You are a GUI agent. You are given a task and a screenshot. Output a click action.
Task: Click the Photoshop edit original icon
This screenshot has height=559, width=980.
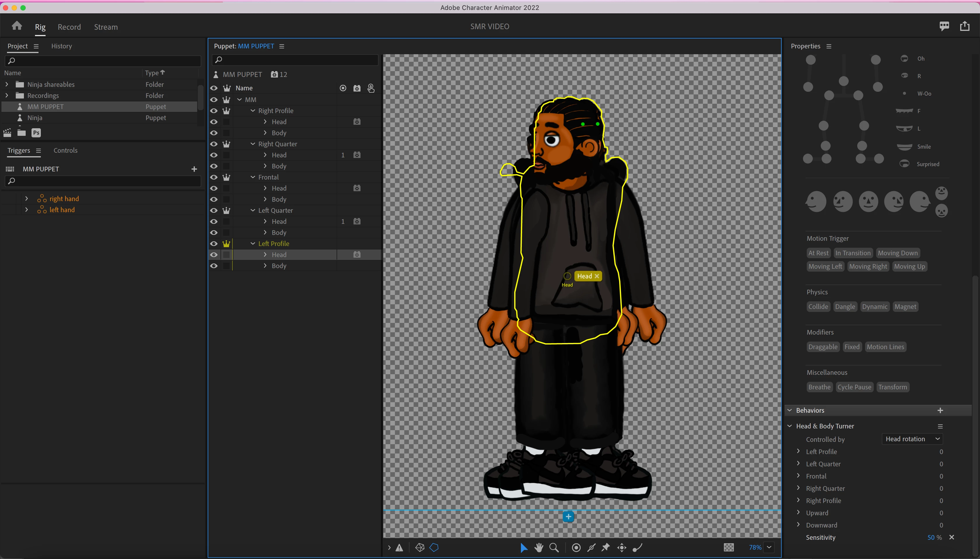pos(36,133)
